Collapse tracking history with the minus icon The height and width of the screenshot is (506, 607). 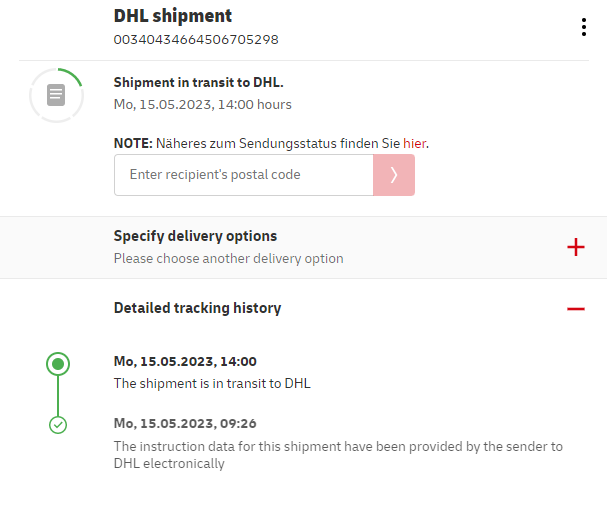(575, 309)
